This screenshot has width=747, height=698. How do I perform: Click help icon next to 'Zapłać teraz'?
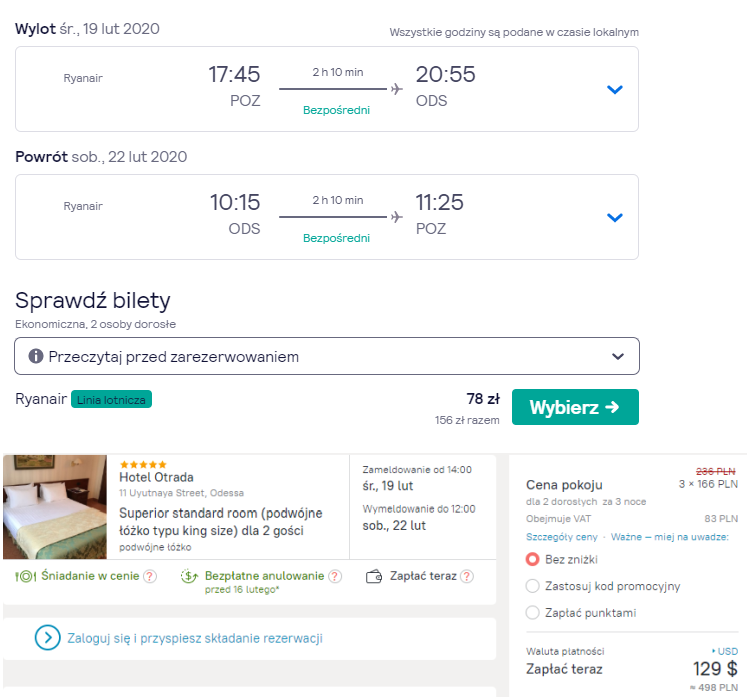(467, 576)
